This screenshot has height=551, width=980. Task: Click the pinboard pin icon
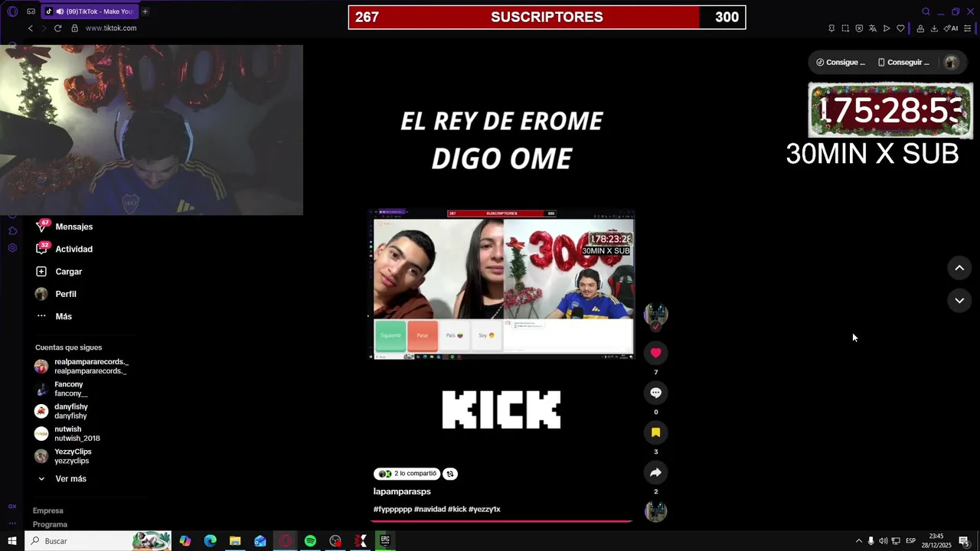(x=831, y=28)
